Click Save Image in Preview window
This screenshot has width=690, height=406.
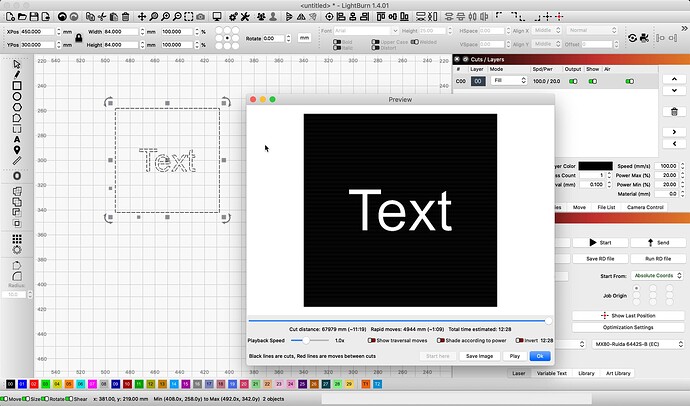[479, 356]
